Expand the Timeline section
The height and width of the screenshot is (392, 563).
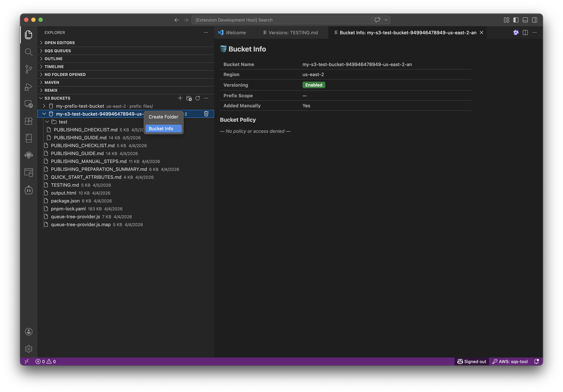point(126,67)
